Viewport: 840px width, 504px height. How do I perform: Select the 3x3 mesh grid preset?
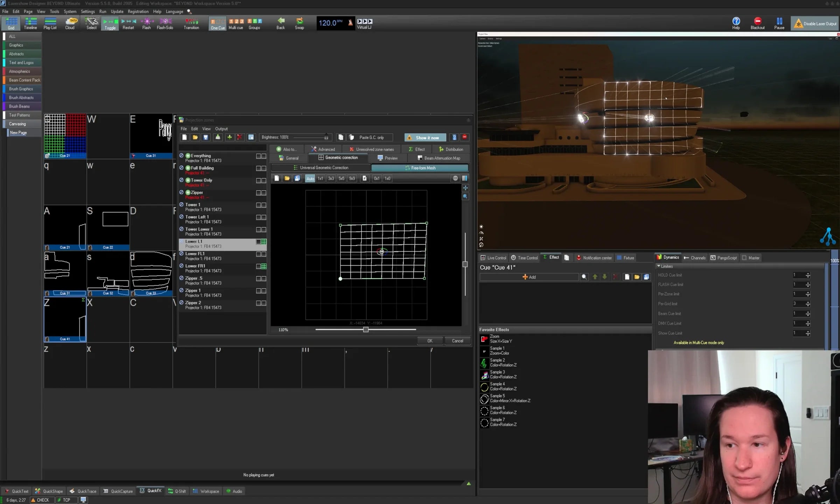point(331,178)
